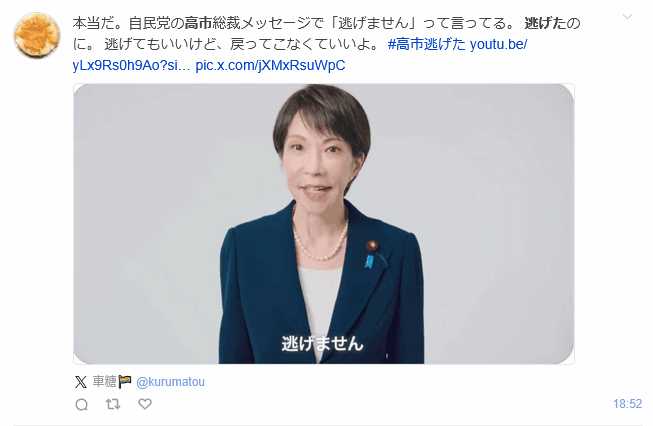The height and width of the screenshot is (426, 653).
Task: Click the opening words 本当だ of the post
Action: [93, 23]
